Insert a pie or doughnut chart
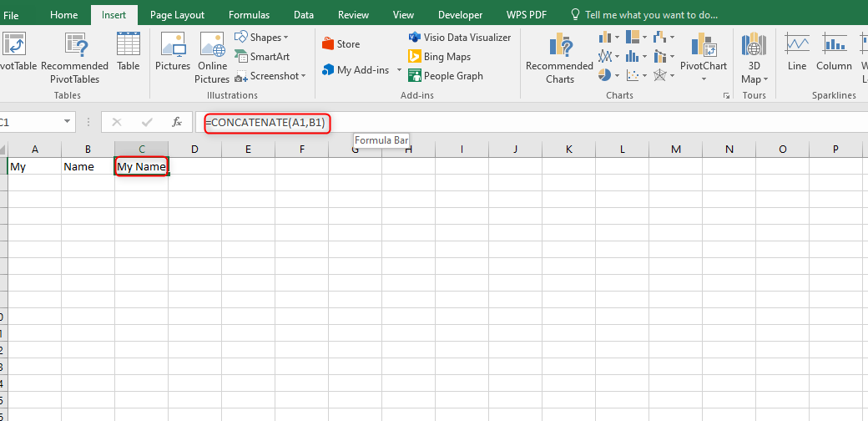Image resolution: width=868 pixels, height=421 pixels. click(x=605, y=75)
